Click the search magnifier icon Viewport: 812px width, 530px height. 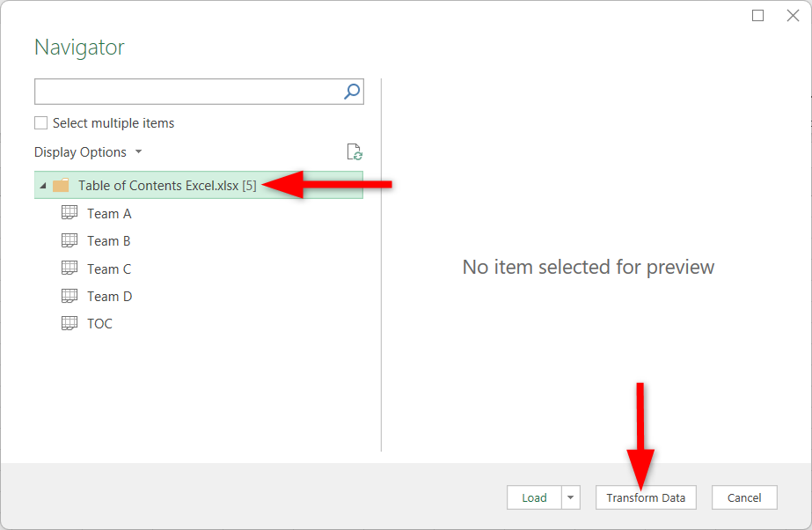[351, 91]
